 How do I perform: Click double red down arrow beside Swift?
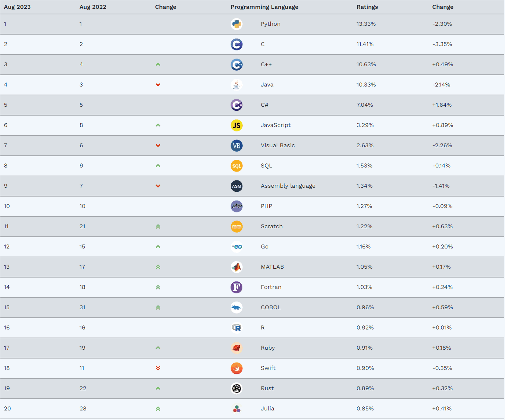[158, 368]
